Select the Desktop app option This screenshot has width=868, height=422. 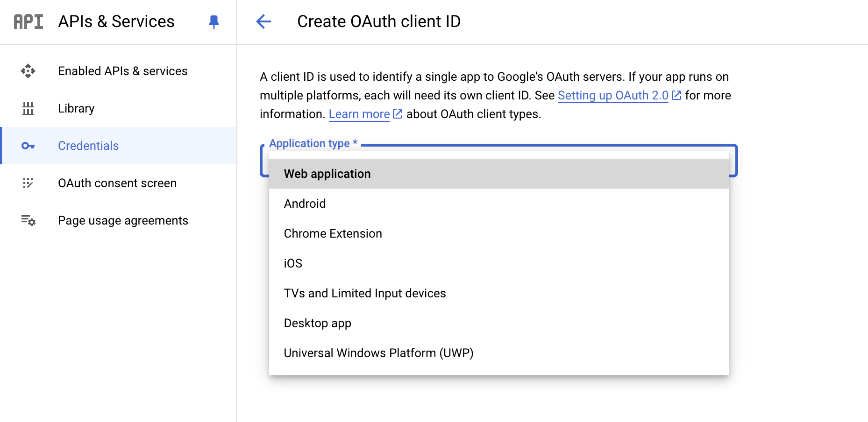[x=317, y=323]
